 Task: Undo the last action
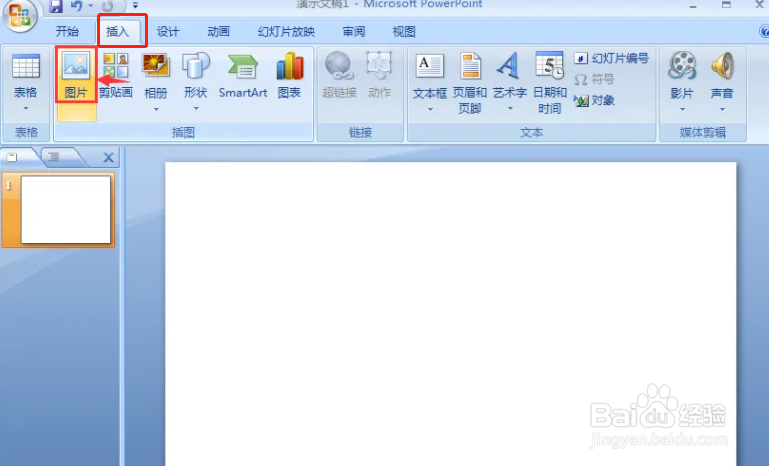pos(76,6)
